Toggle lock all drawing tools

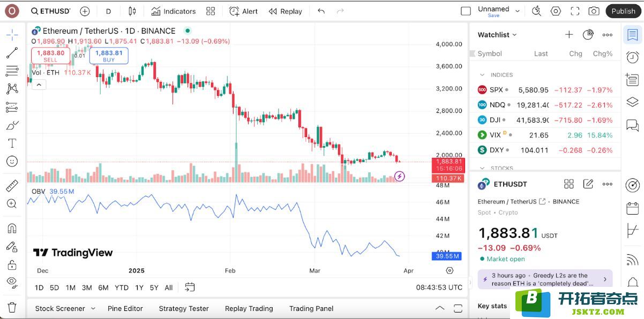point(12,264)
